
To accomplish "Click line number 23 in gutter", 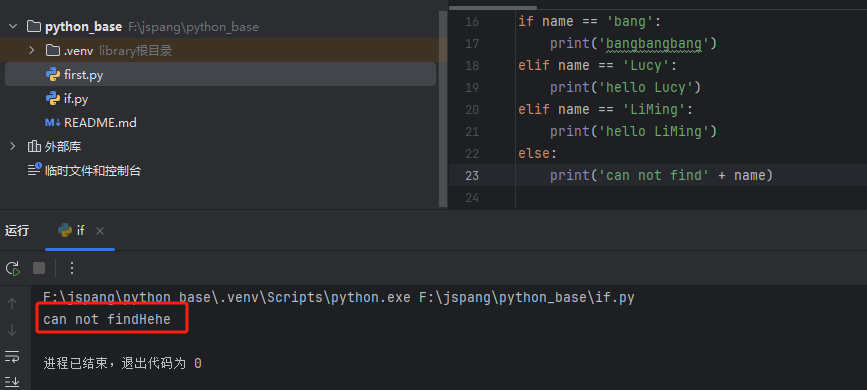I will point(472,175).
